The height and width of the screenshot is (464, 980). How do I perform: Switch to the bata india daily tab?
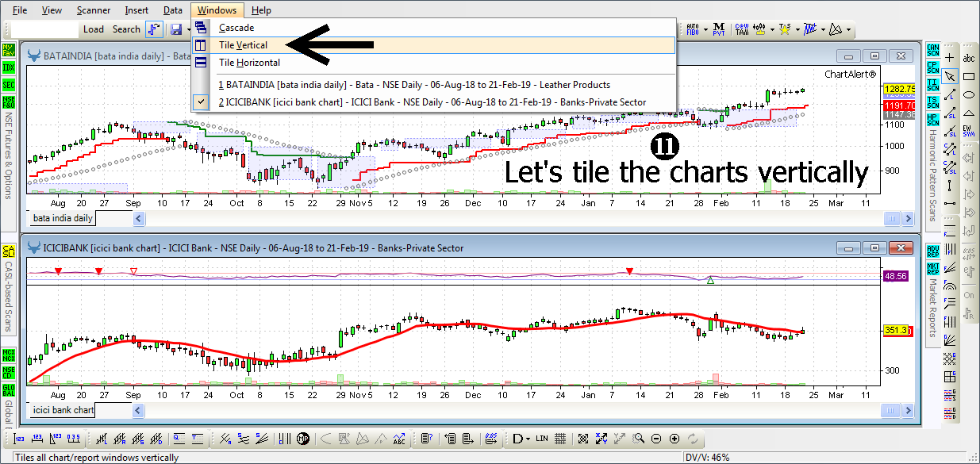(63, 218)
